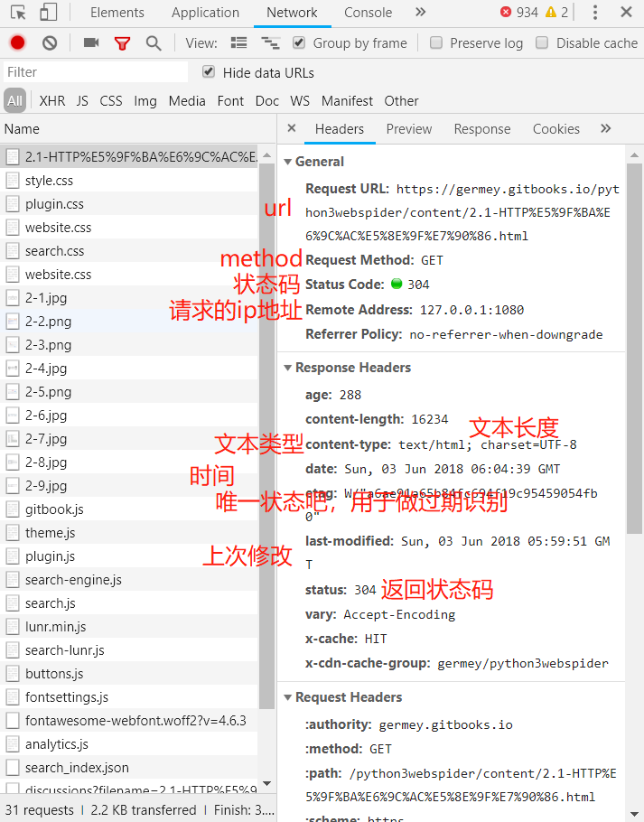This screenshot has height=822, width=644.
Task: Collapse the General section
Action: point(288,162)
